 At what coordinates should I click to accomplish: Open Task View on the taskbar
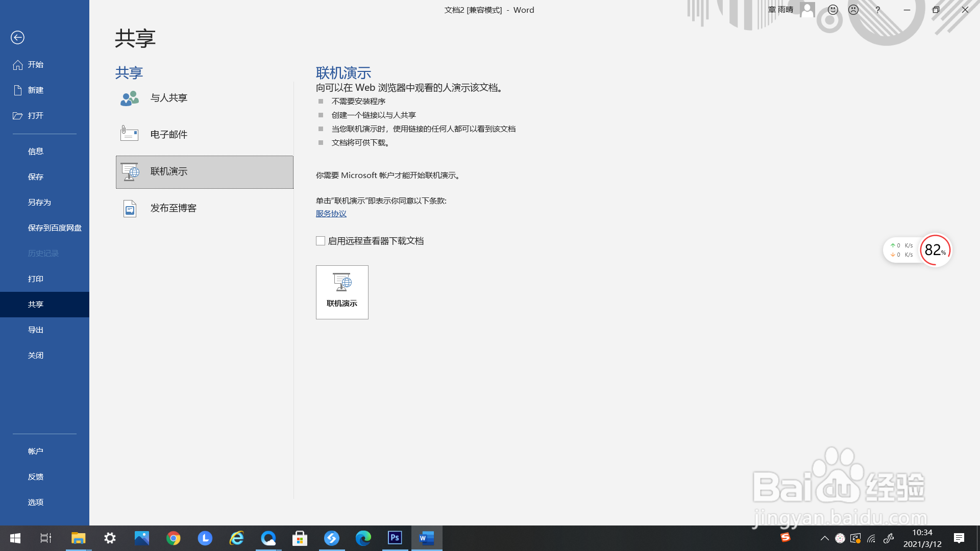pyautogui.click(x=46, y=538)
